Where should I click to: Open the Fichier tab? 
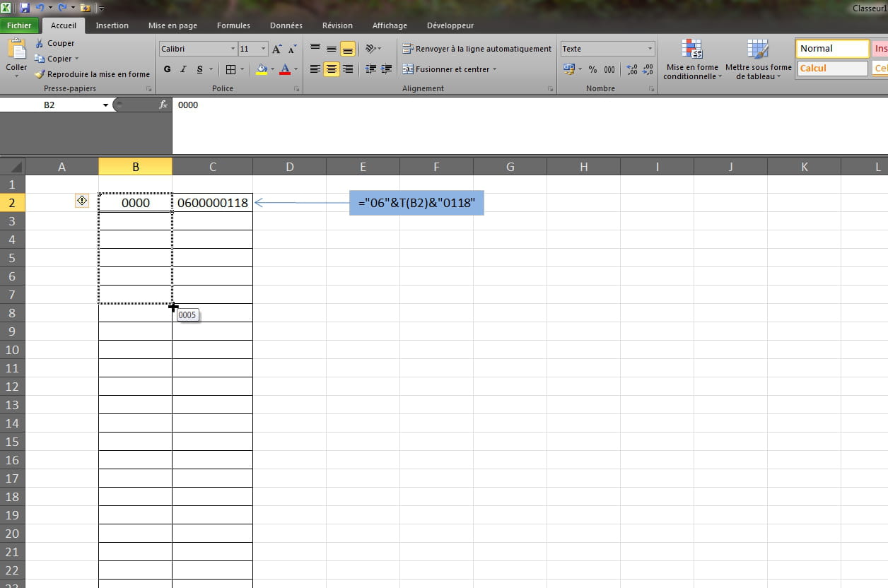click(x=20, y=25)
